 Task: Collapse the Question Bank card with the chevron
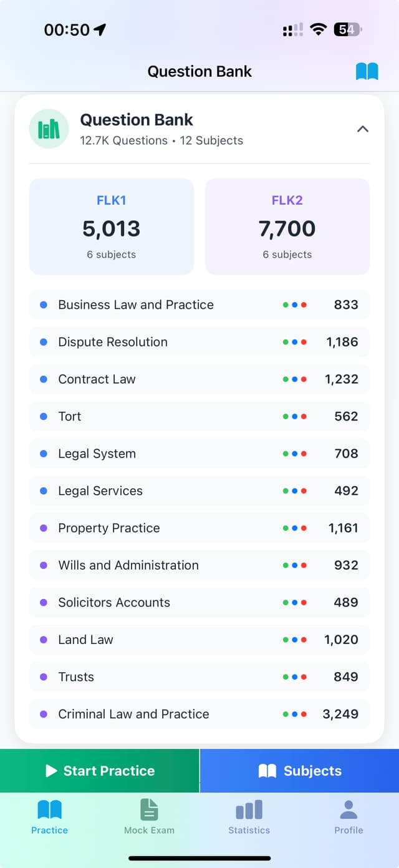(362, 129)
